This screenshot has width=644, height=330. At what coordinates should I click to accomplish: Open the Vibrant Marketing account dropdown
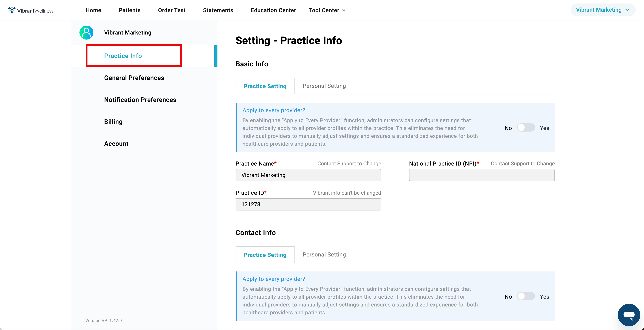click(x=603, y=10)
